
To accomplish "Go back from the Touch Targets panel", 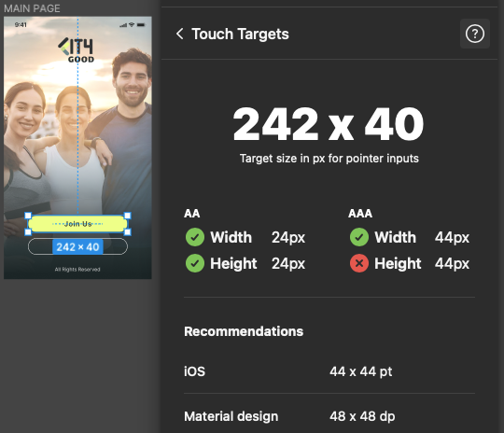I will click(180, 34).
